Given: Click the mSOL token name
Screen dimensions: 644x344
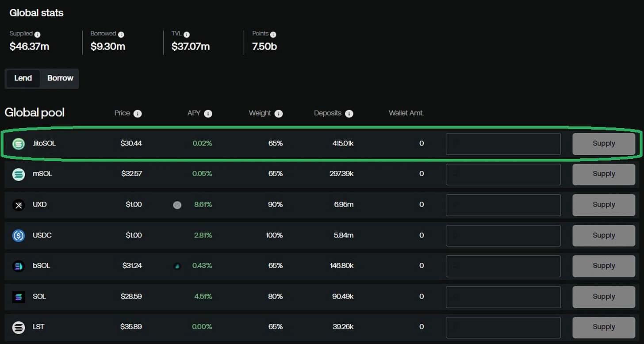Looking at the screenshot, I should tap(42, 174).
